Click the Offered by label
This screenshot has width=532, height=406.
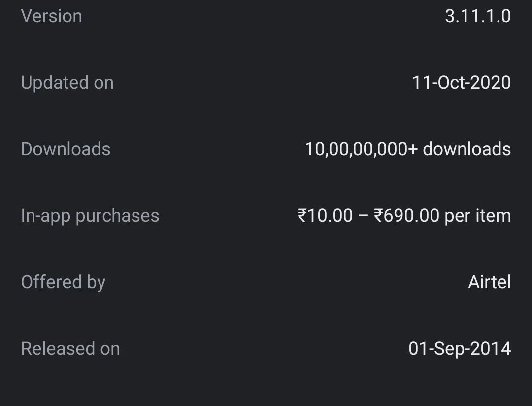63,282
